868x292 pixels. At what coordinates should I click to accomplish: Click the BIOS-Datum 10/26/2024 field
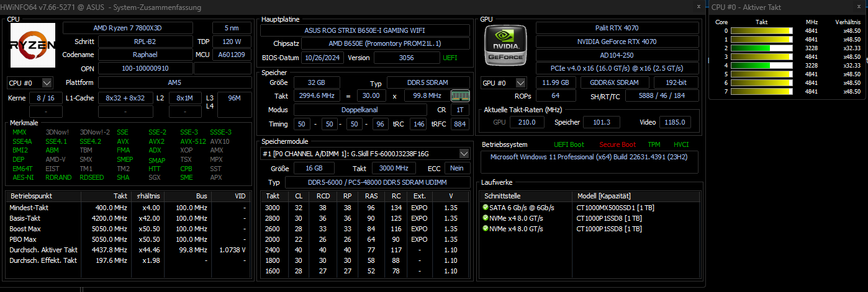pos(322,58)
